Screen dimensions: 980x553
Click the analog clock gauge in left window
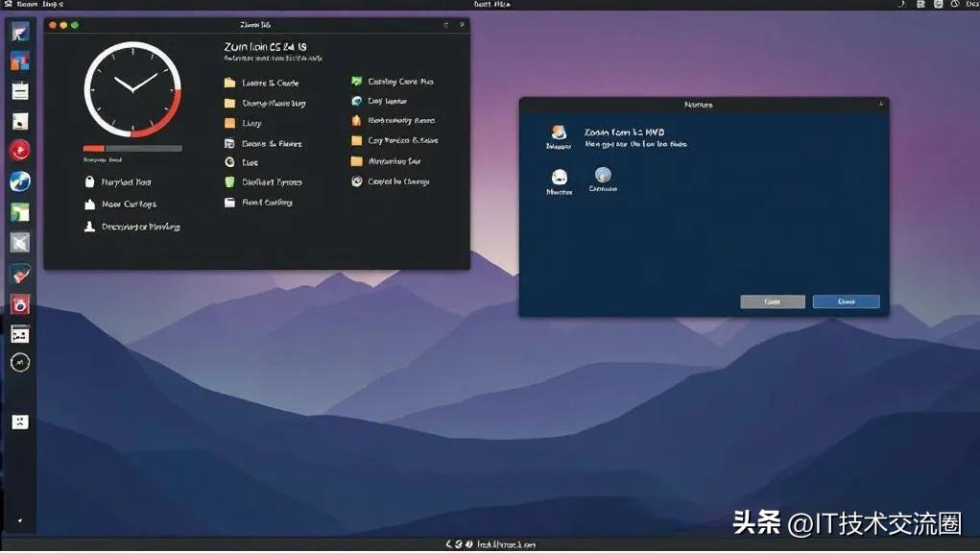(132, 90)
